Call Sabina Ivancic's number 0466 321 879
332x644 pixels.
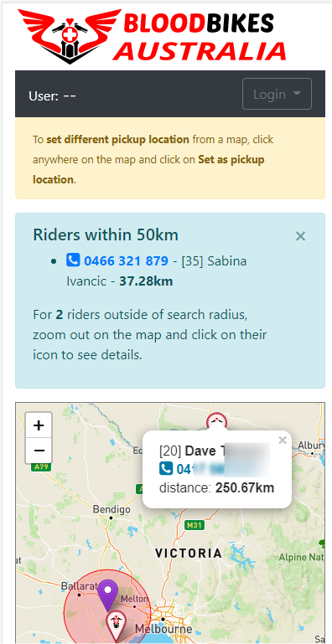[x=126, y=260]
